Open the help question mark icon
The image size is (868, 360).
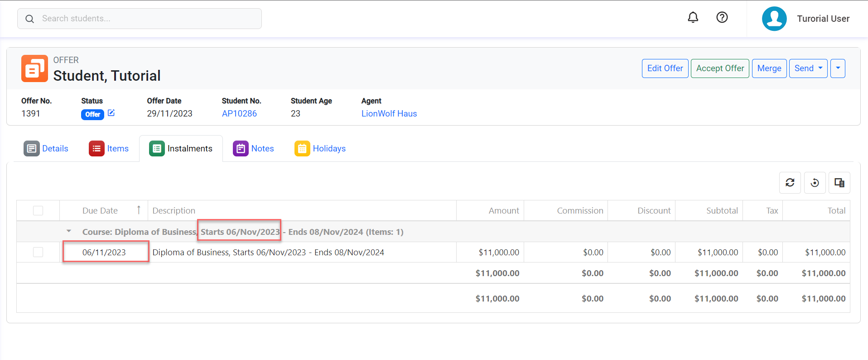pos(722,18)
